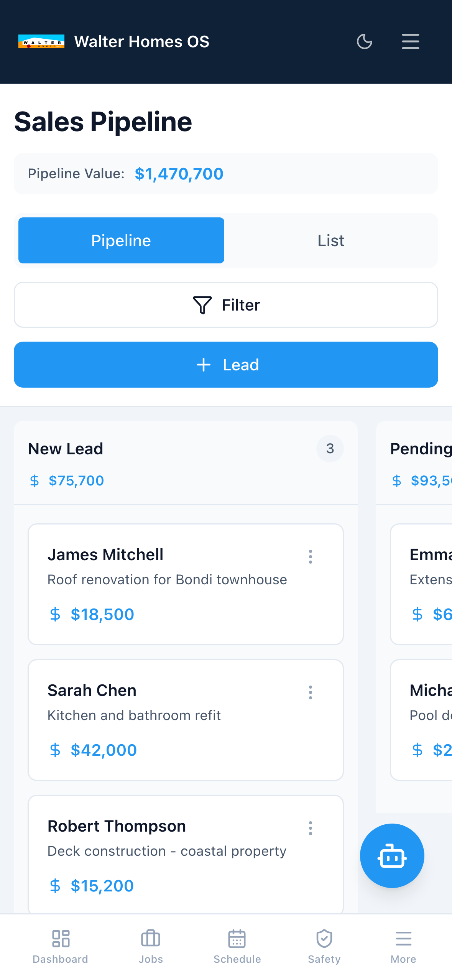This screenshot has height=980, width=452.
Task: Open Sarah Chen's card options menu
Action: tap(310, 692)
